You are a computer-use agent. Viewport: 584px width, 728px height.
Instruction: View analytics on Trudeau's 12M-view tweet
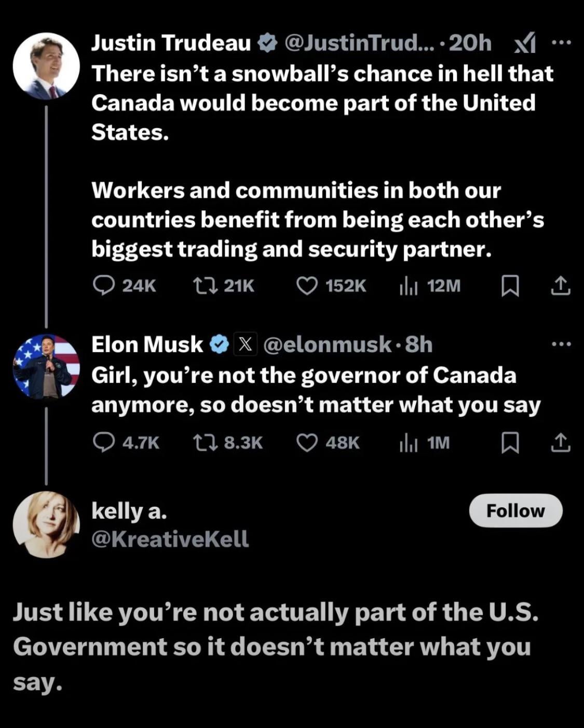pos(409,286)
